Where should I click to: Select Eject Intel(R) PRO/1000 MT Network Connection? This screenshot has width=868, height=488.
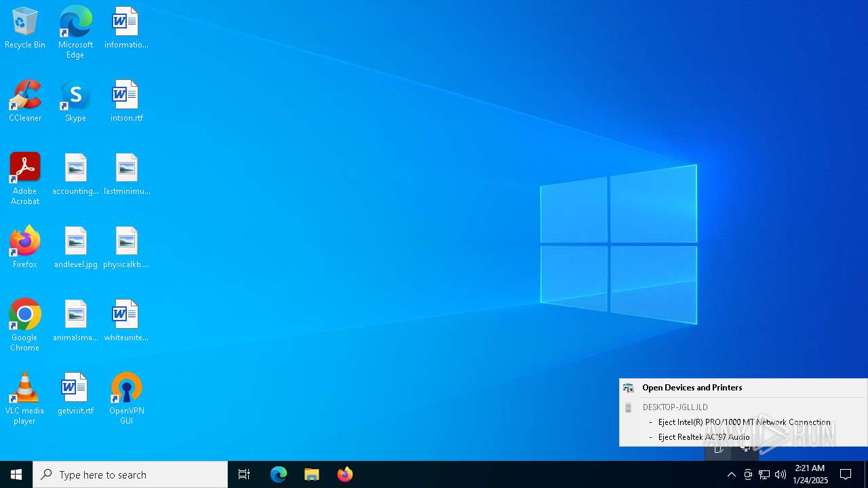coord(743,422)
